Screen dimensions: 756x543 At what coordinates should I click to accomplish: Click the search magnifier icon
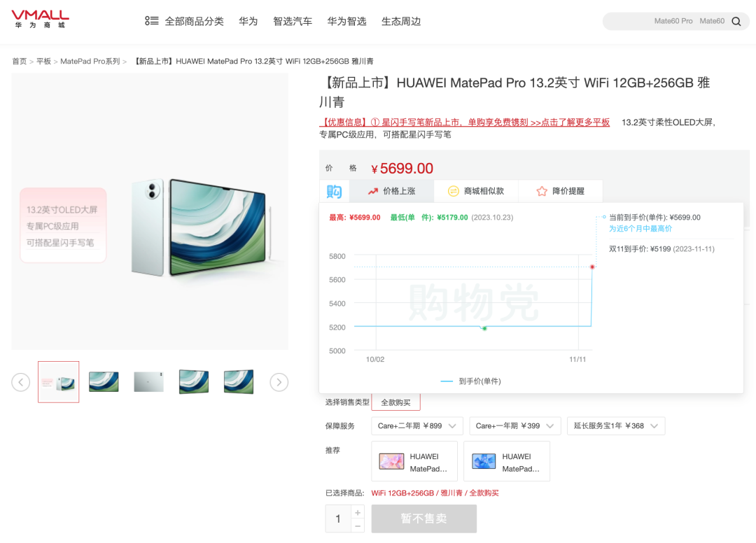(736, 21)
